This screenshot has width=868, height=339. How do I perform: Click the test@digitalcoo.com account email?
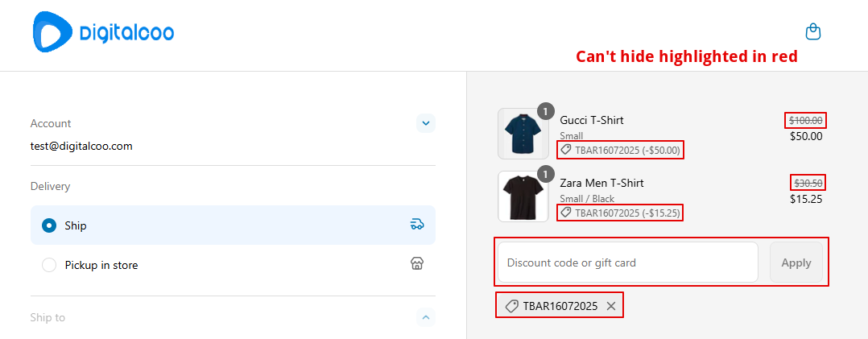pyautogui.click(x=81, y=147)
